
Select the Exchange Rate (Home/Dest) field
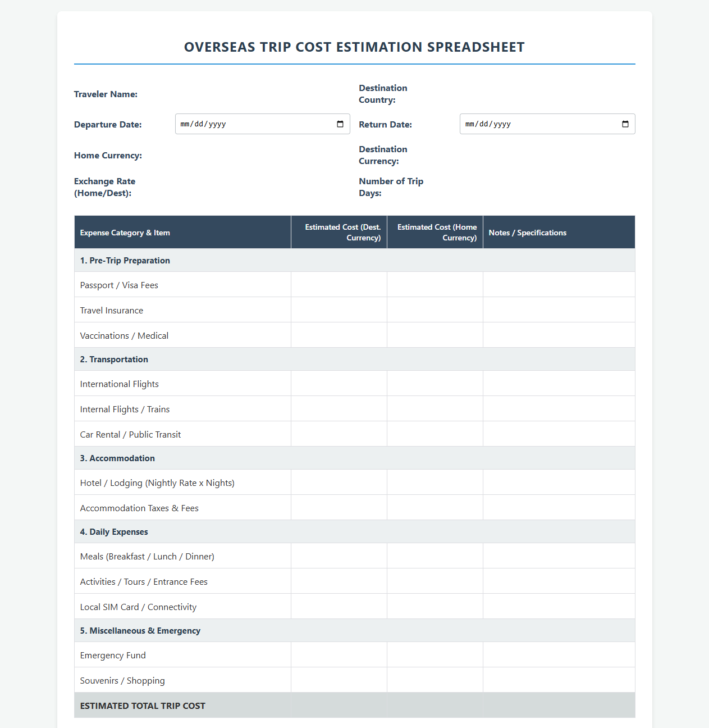pos(263,187)
